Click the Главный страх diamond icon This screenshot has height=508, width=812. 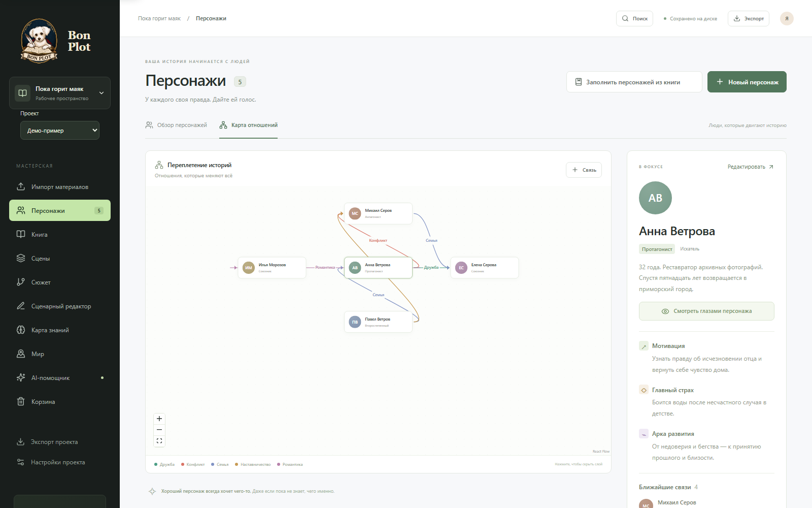pos(644,390)
